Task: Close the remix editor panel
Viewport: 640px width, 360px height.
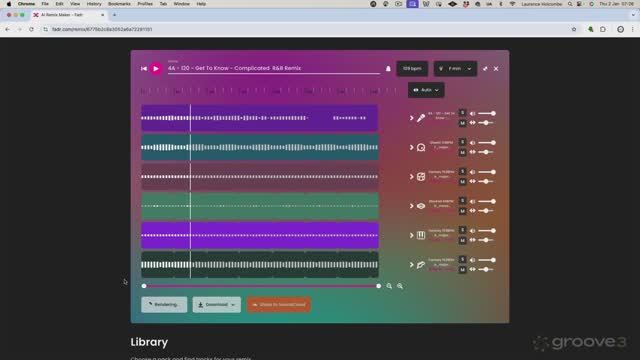Action: pos(496,69)
